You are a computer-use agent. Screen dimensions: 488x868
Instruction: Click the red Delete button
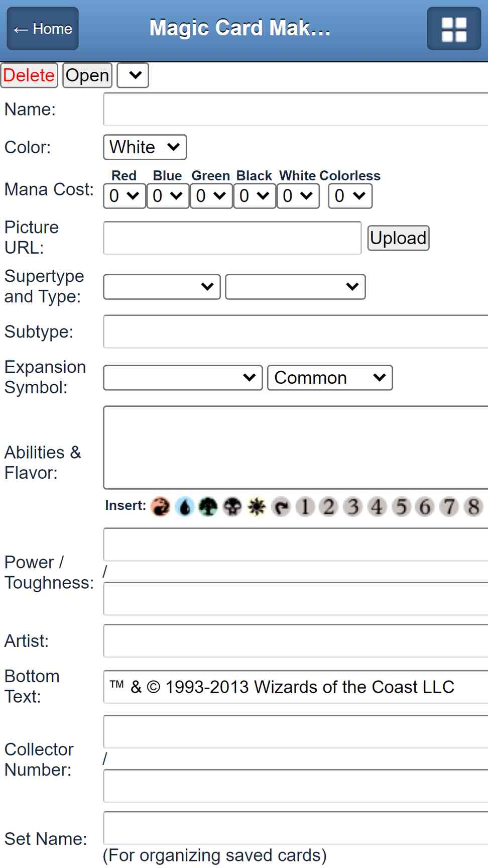(29, 75)
